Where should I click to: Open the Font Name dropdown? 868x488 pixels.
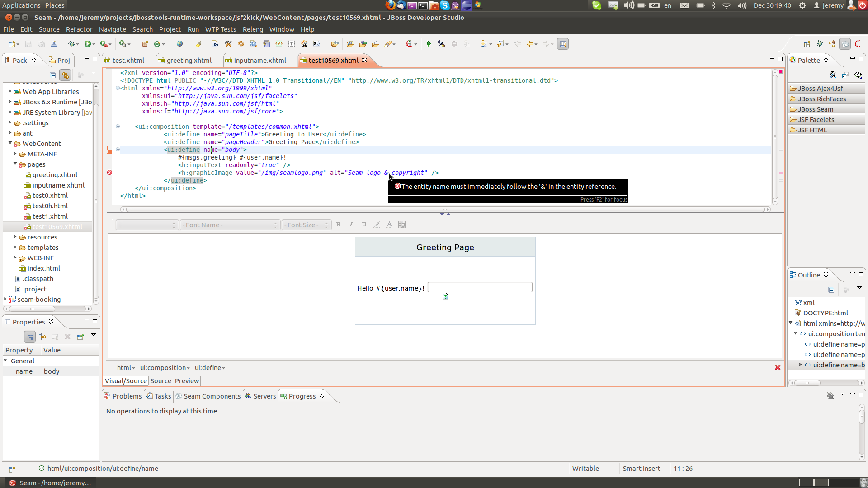(x=230, y=225)
